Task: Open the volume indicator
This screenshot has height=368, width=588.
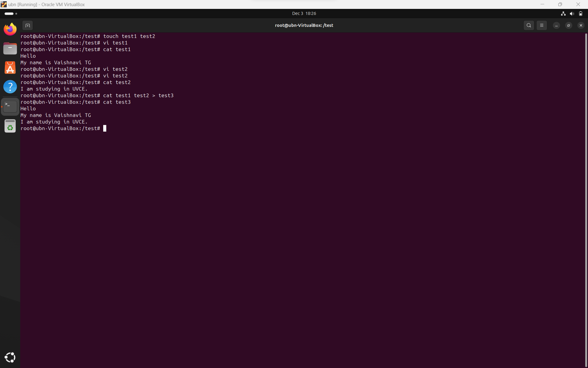Action: tap(572, 13)
